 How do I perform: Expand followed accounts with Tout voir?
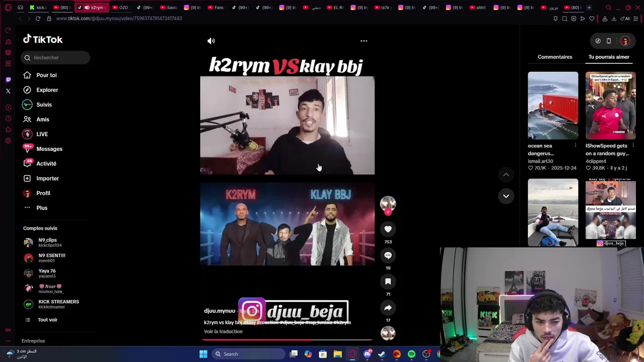[47, 320]
